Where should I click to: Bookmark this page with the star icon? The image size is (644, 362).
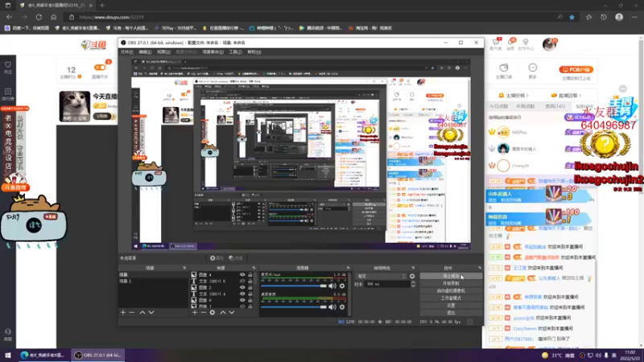(x=572, y=17)
